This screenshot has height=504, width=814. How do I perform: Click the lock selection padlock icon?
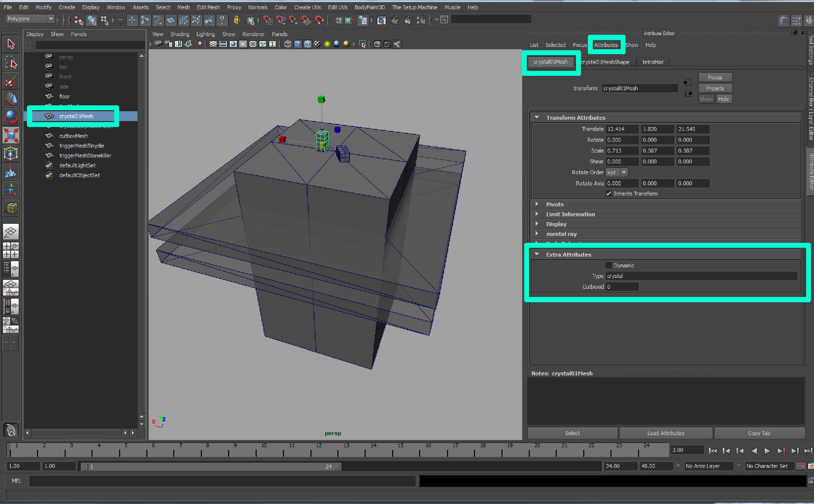coord(236,21)
